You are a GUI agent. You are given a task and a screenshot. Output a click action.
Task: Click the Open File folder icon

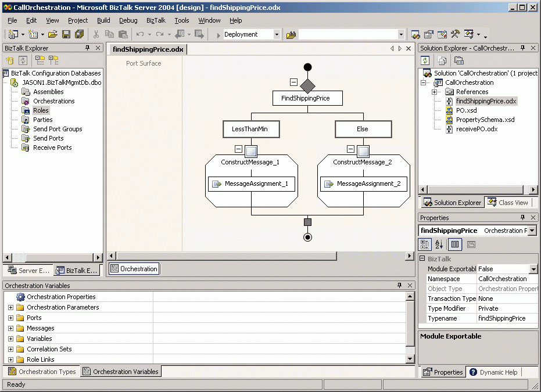pos(52,35)
